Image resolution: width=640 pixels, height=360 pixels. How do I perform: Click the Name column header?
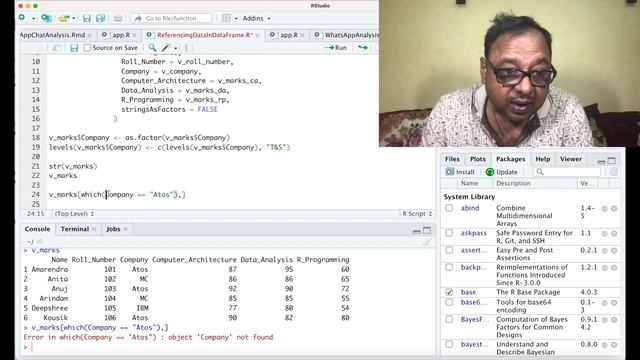[x=469, y=184]
